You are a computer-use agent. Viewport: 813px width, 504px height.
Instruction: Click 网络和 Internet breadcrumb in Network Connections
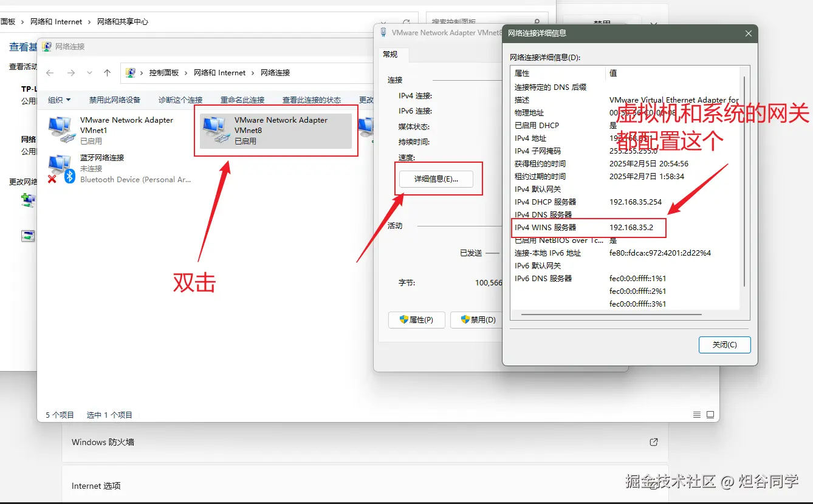(220, 73)
